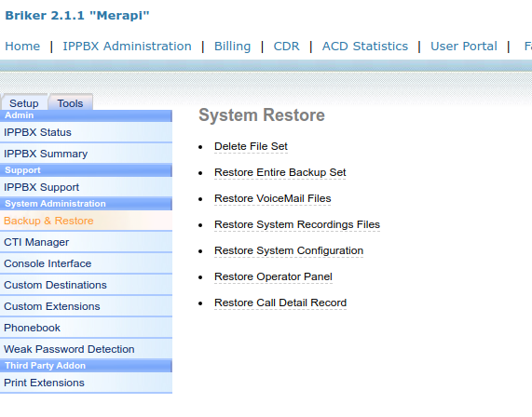
Task: Choose Restore Entire Backup Set
Action: coord(280,172)
